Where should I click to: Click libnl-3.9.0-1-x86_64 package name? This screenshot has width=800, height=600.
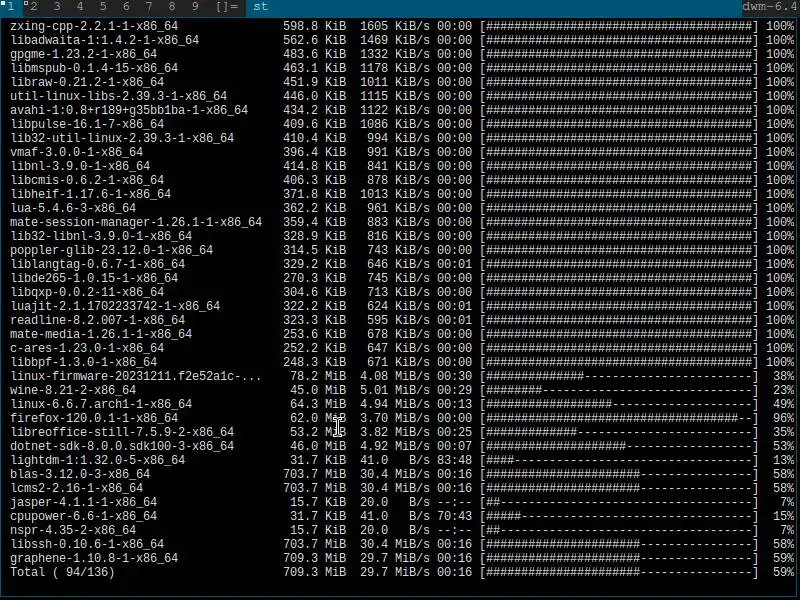(x=80, y=166)
